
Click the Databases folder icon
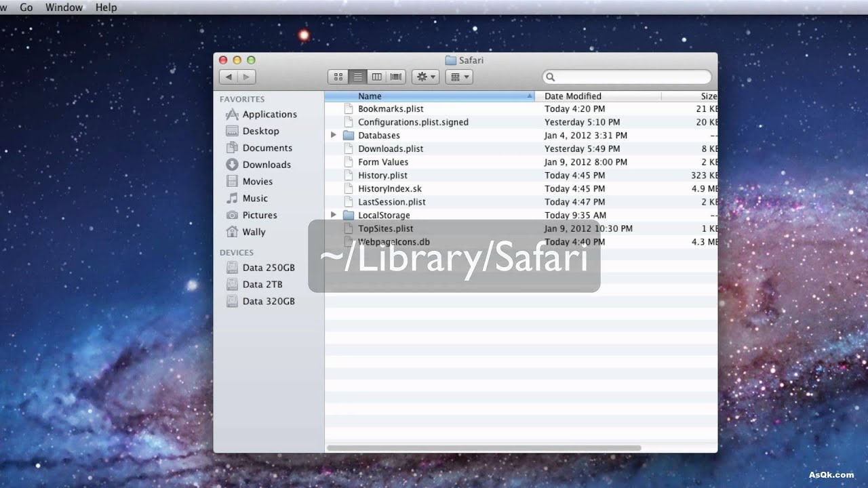pos(349,136)
